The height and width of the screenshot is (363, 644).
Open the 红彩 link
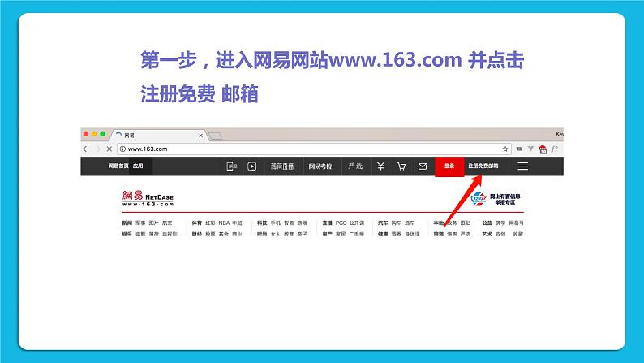tap(210, 223)
